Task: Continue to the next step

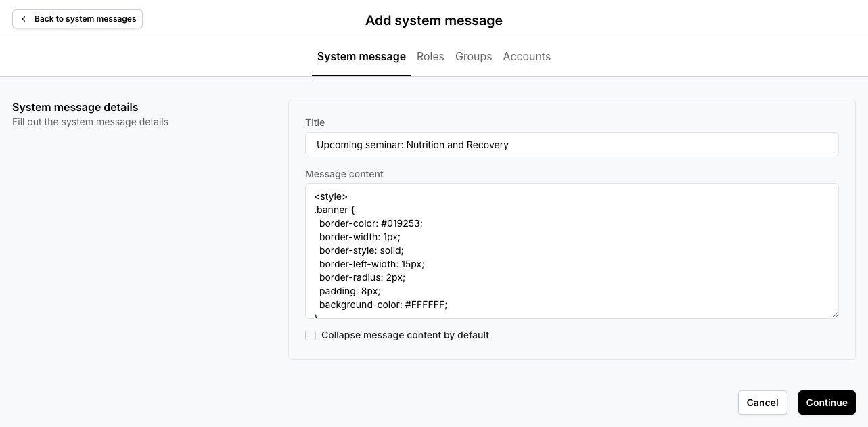Action: 827,403
